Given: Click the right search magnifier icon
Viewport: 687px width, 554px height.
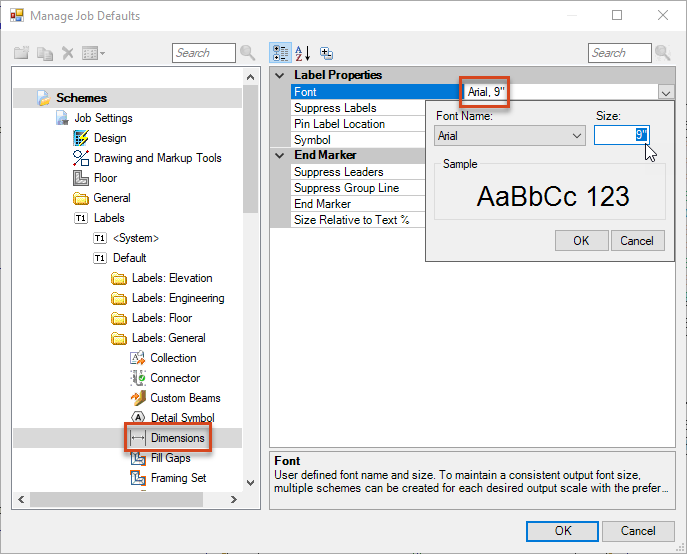Looking at the screenshot, I should [663, 53].
